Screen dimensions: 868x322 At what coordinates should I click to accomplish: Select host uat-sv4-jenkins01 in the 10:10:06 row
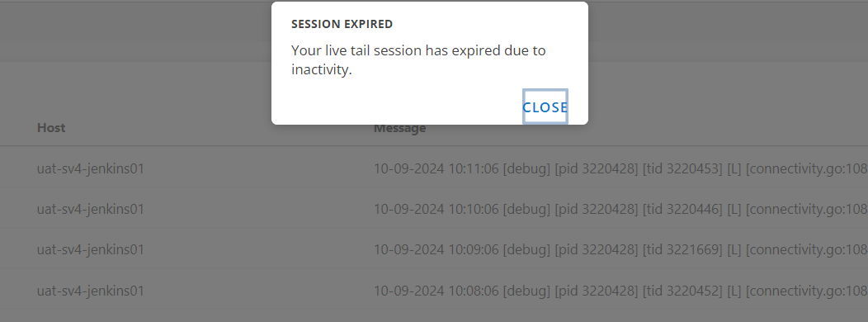tap(90, 209)
